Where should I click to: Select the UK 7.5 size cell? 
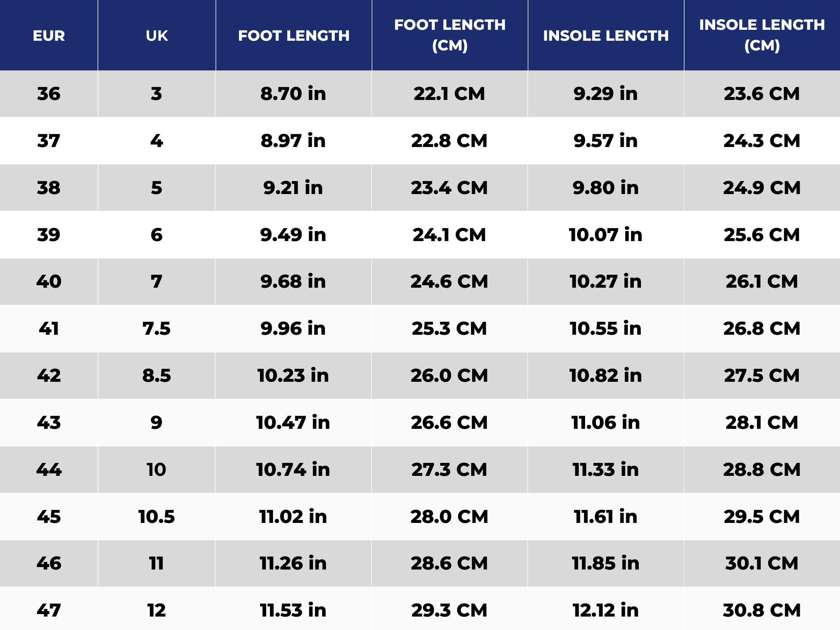click(157, 328)
